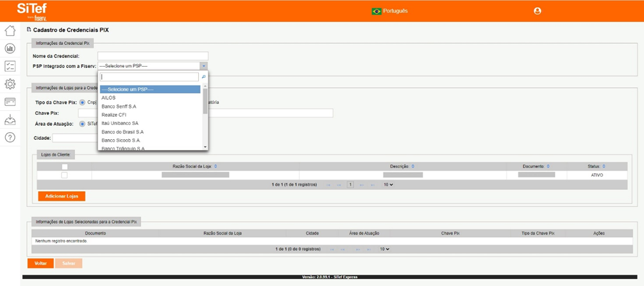Open the reports chart sidebar icon

pos(10,49)
